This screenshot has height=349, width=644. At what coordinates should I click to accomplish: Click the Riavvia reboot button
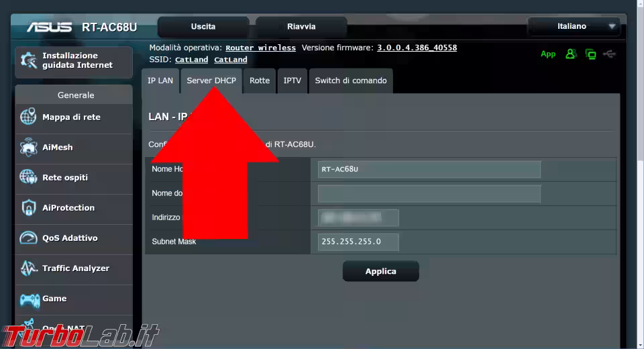301,27
